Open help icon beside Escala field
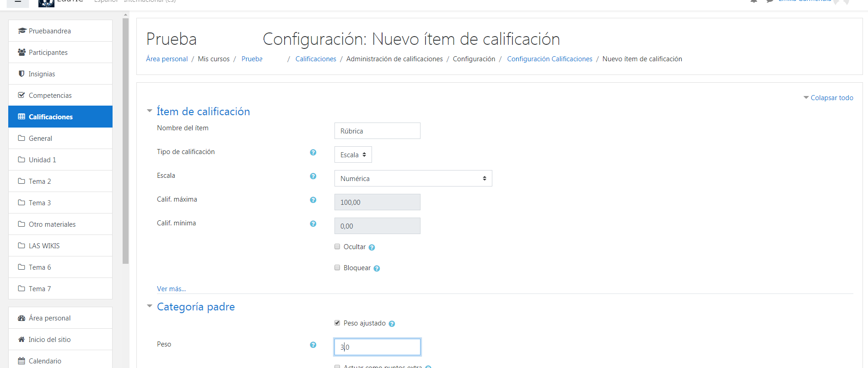The width and height of the screenshot is (868, 368). (313, 176)
